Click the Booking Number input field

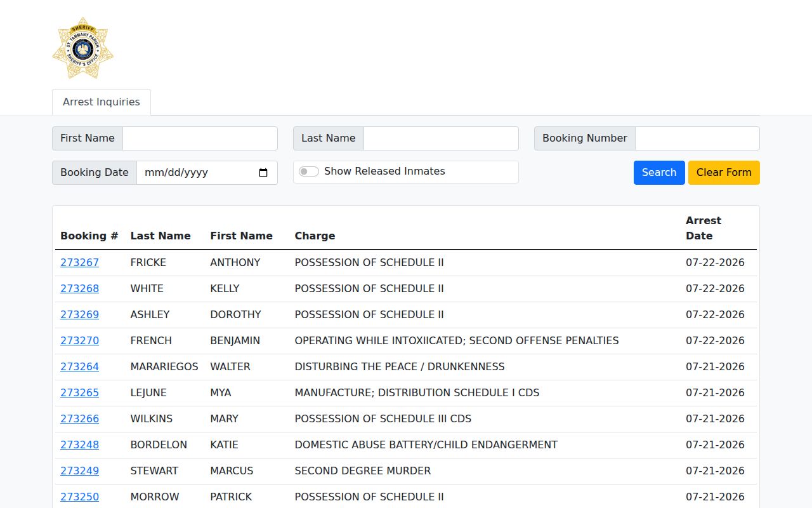(x=697, y=138)
